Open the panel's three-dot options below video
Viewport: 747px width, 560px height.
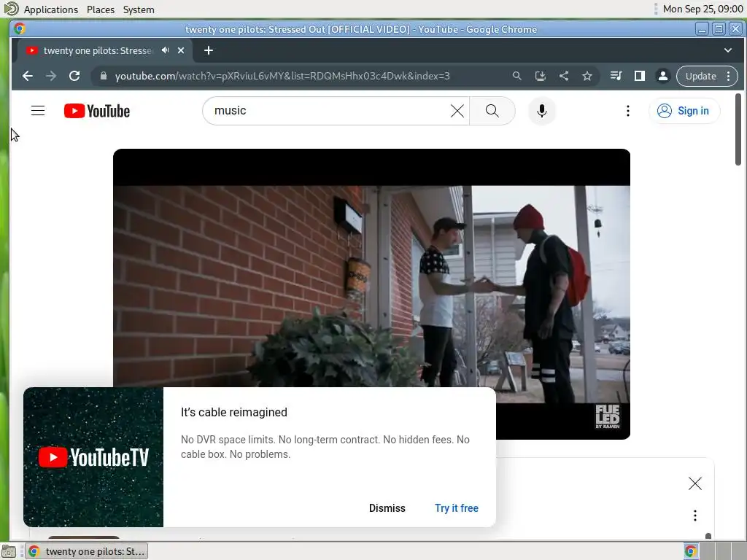coord(695,516)
